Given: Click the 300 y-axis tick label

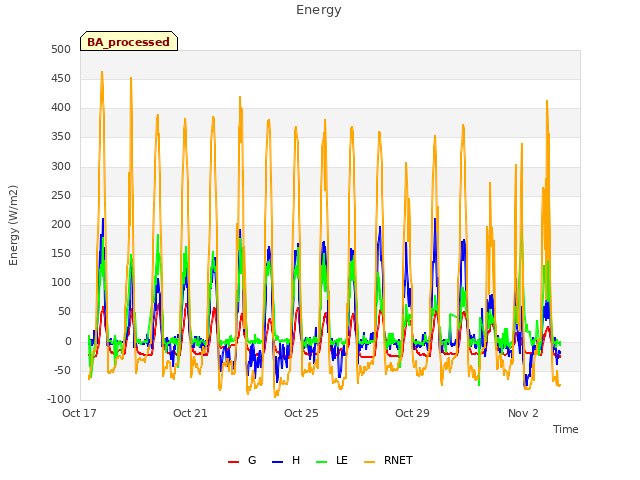Looking at the screenshot, I should click(x=61, y=167).
